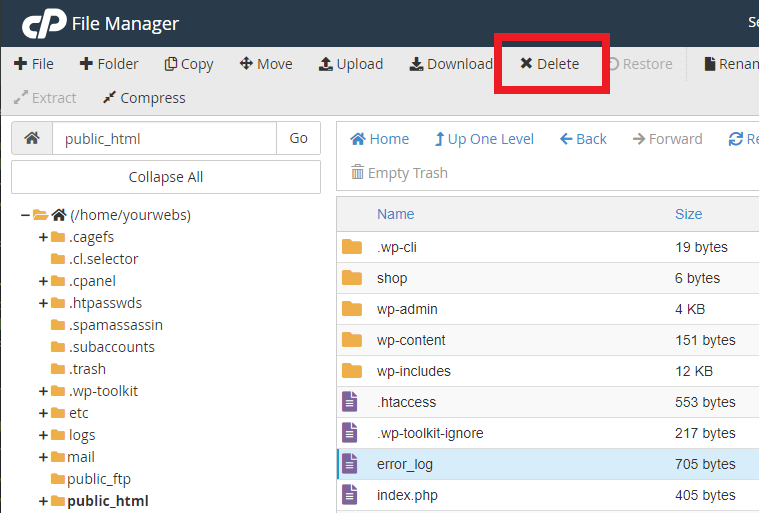Image resolution: width=759 pixels, height=513 pixels.
Task: Click the home icon beside path field
Action: [x=32, y=138]
